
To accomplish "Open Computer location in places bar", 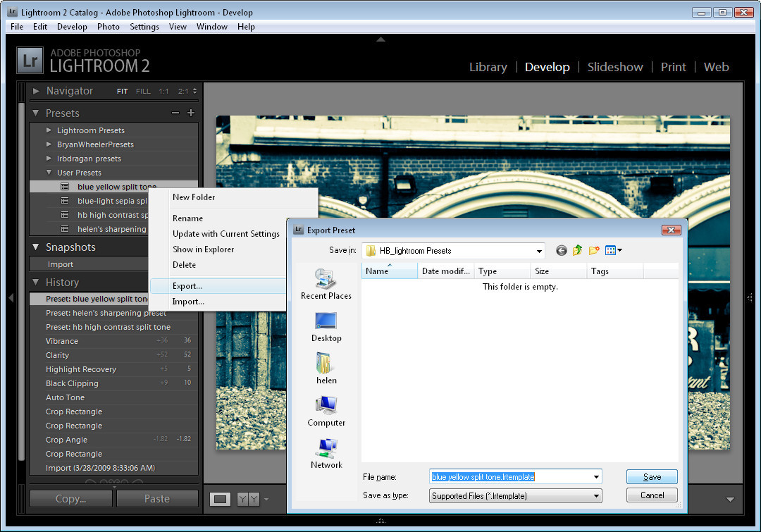I will pos(326,411).
